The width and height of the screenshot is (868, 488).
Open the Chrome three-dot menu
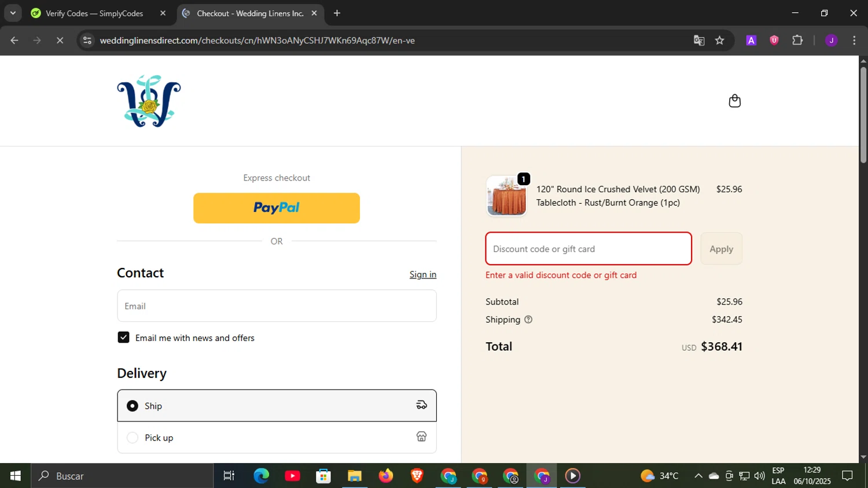tap(854, 41)
